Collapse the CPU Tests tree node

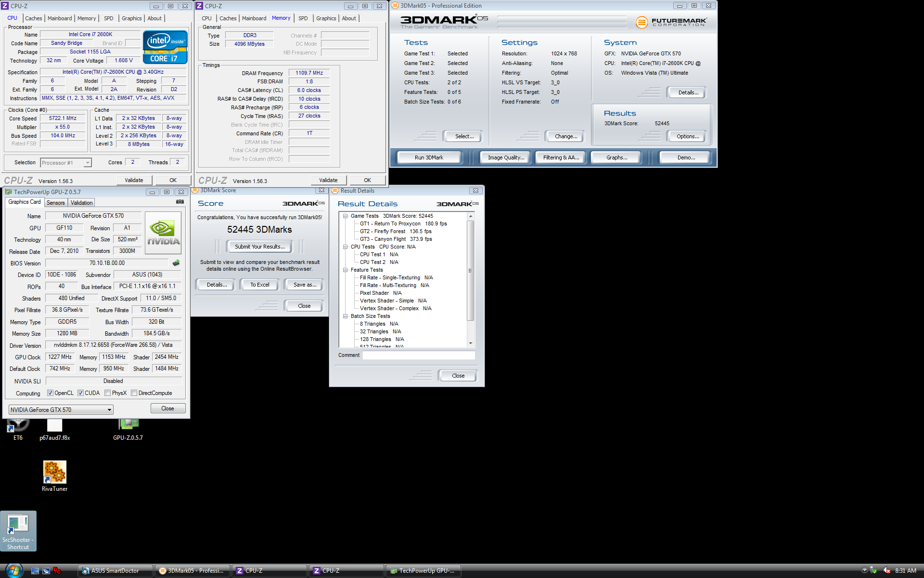346,247
